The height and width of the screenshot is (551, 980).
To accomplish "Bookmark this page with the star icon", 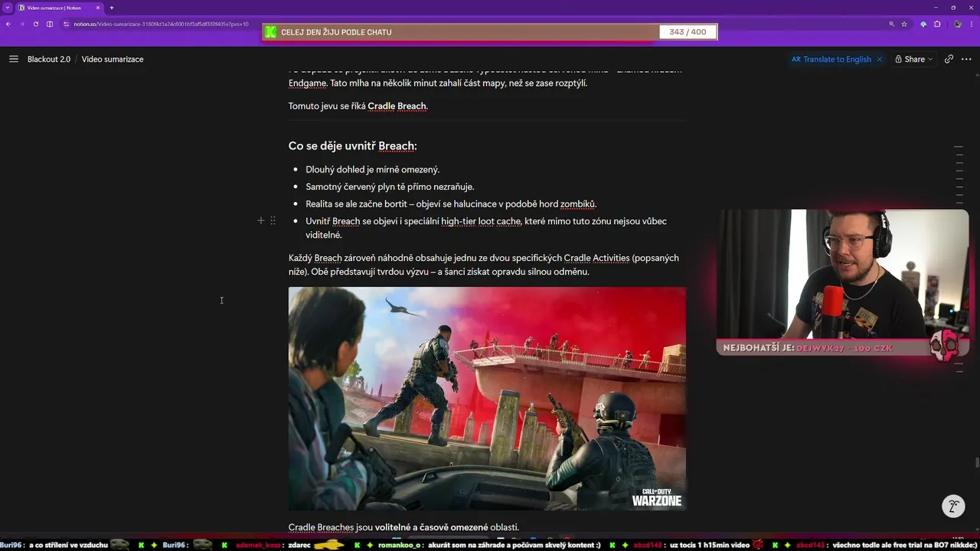I will point(904,24).
